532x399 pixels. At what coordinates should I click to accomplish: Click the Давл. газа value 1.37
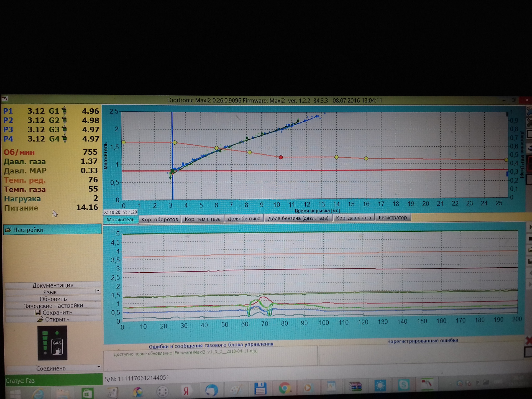click(89, 161)
